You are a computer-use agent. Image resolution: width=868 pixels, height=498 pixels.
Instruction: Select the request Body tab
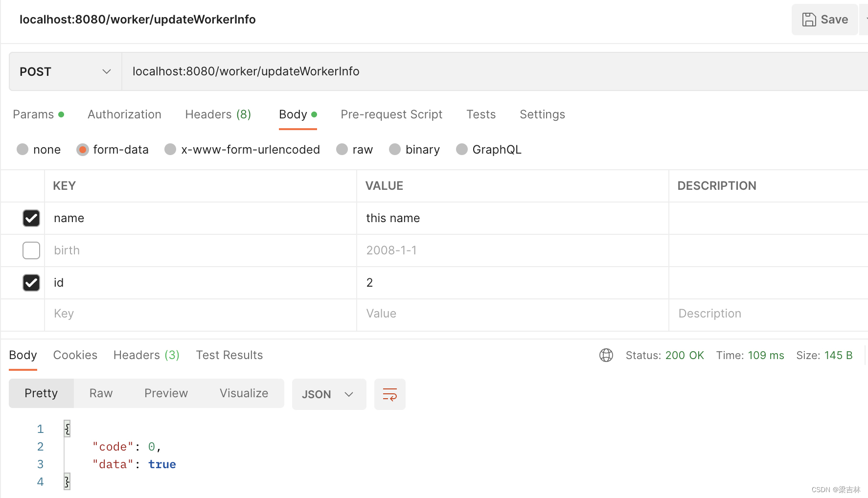298,114
